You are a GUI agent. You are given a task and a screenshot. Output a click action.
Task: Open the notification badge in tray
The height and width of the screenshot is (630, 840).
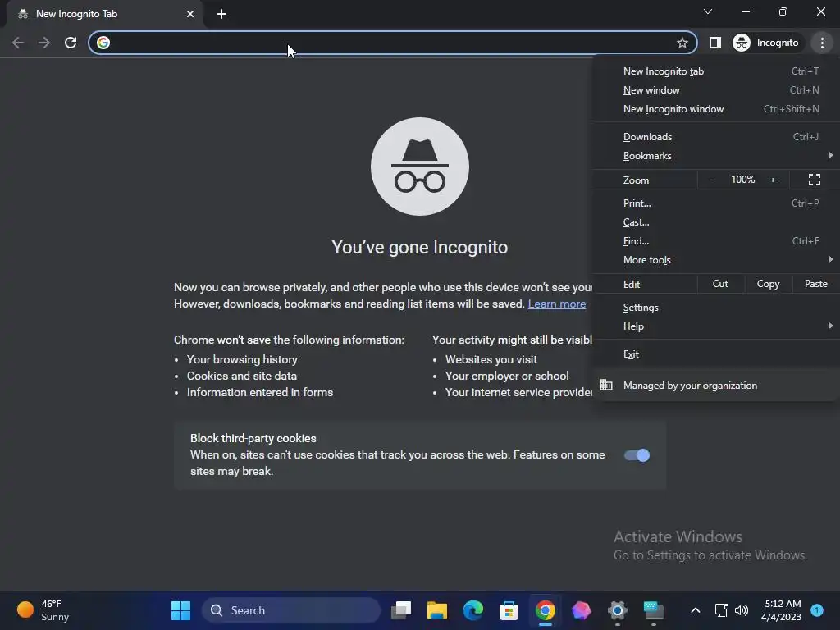(816, 610)
